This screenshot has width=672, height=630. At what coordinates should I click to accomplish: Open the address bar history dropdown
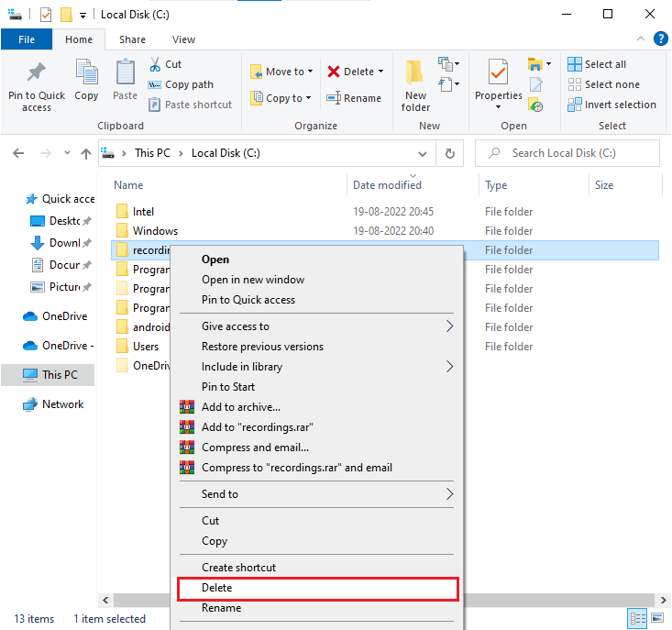point(423,153)
